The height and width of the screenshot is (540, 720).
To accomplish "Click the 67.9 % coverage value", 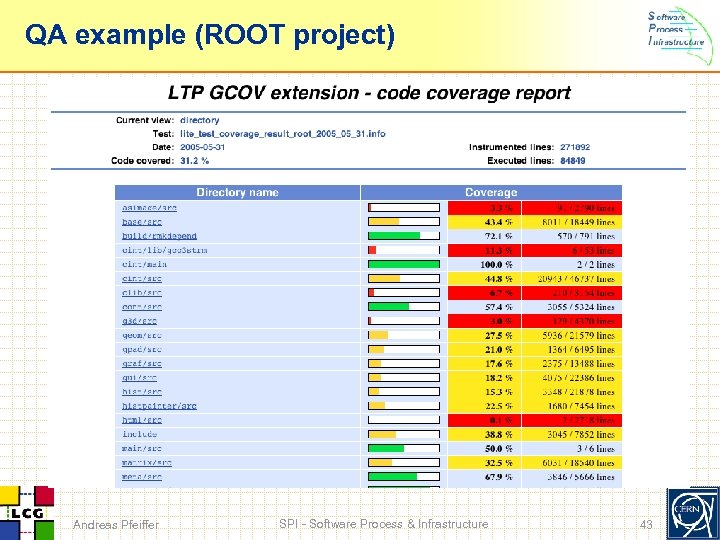I will point(499,477).
